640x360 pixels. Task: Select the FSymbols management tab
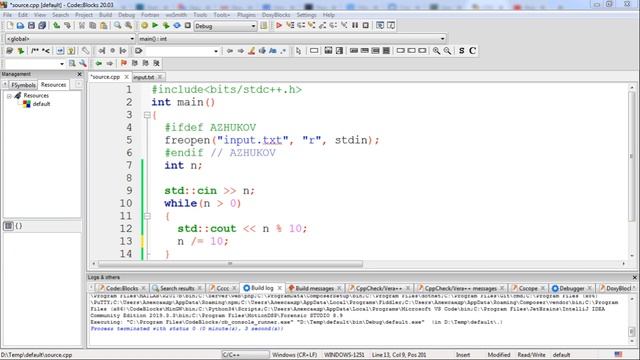[23, 85]
